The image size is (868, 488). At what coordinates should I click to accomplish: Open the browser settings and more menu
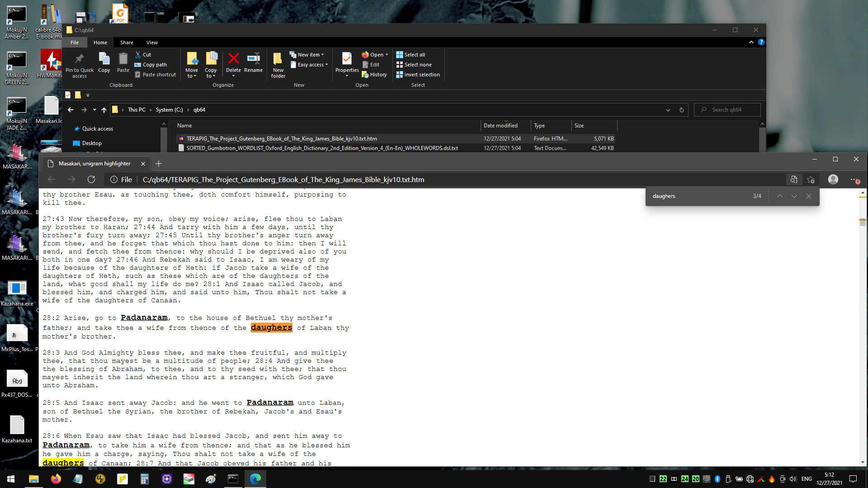(x=854, y=179)
